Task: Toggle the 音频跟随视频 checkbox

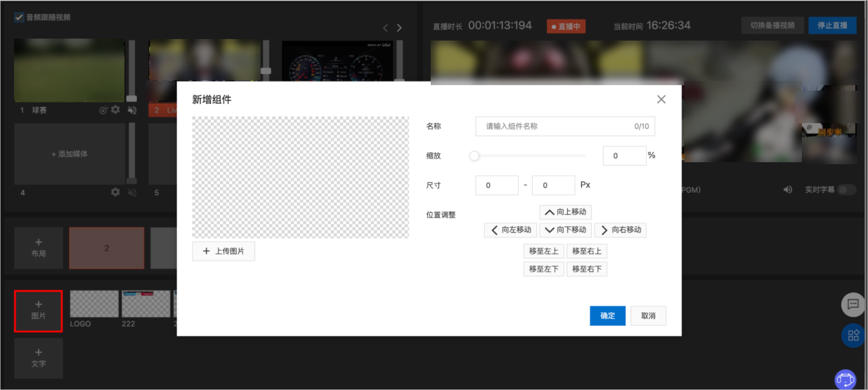Action: pos(19,18)
